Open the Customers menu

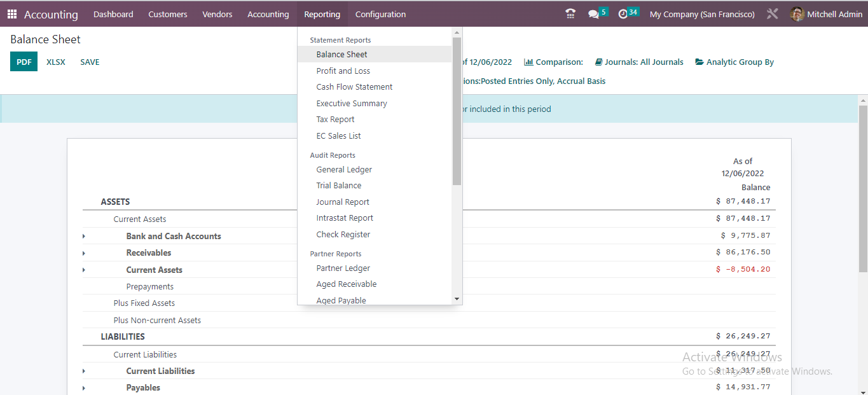[167, 13]
